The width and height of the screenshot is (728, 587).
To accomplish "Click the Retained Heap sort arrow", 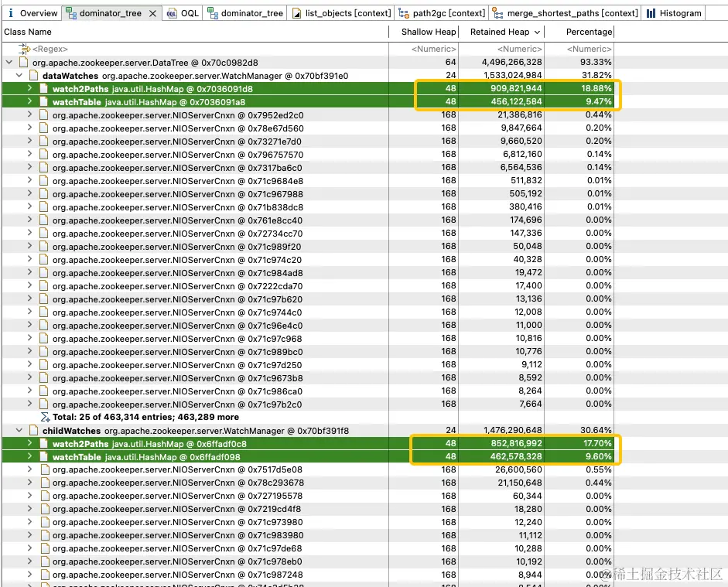I will [x=537, y=32].
